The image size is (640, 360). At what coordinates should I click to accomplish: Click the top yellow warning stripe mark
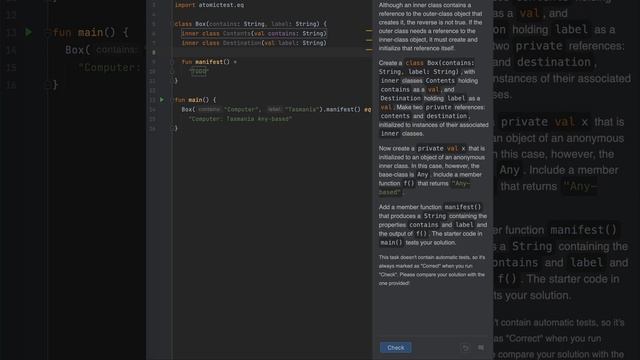point(369,31)
